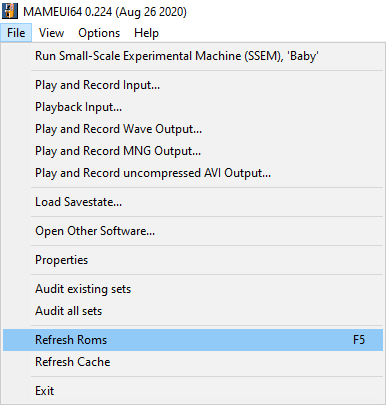Open Load Savestate... dialog
Screen dimensions: 386x405
tap(193, 202)
